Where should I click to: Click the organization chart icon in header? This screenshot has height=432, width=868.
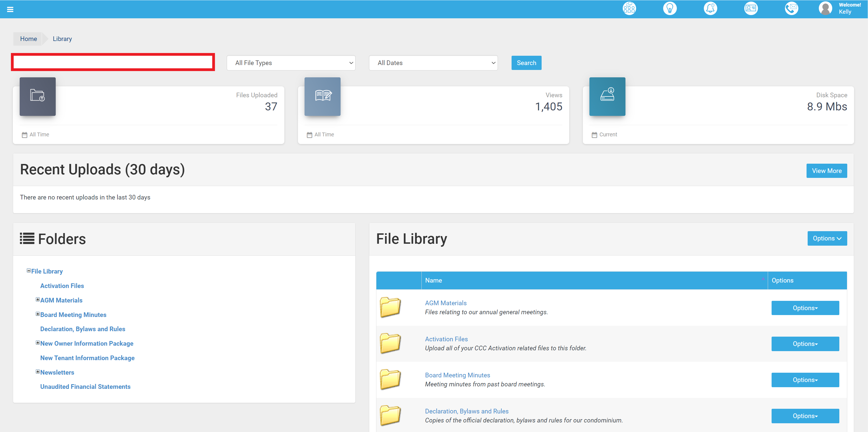pyautogui.click(x=629, y=8)
